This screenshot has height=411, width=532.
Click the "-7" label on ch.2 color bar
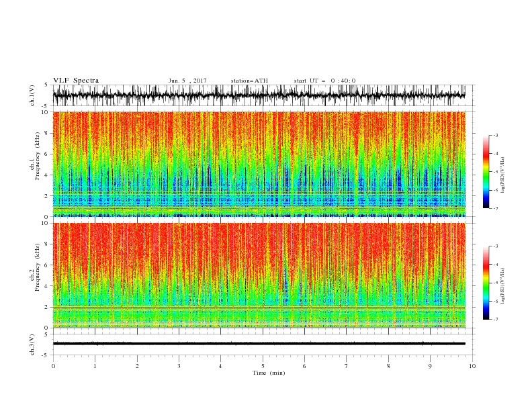point(496,320)
